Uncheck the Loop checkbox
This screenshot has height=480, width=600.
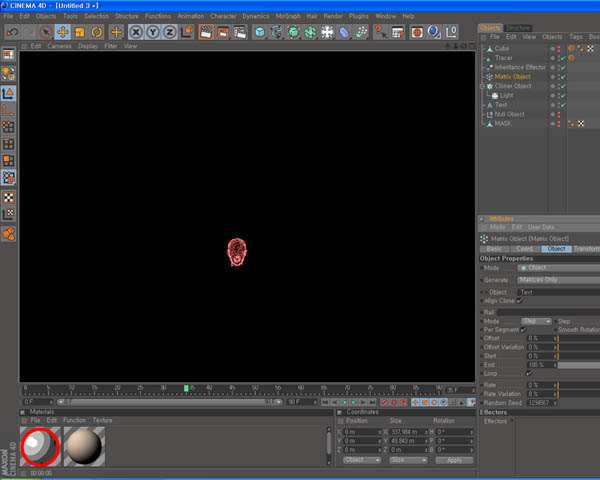(x=529, y=373)
